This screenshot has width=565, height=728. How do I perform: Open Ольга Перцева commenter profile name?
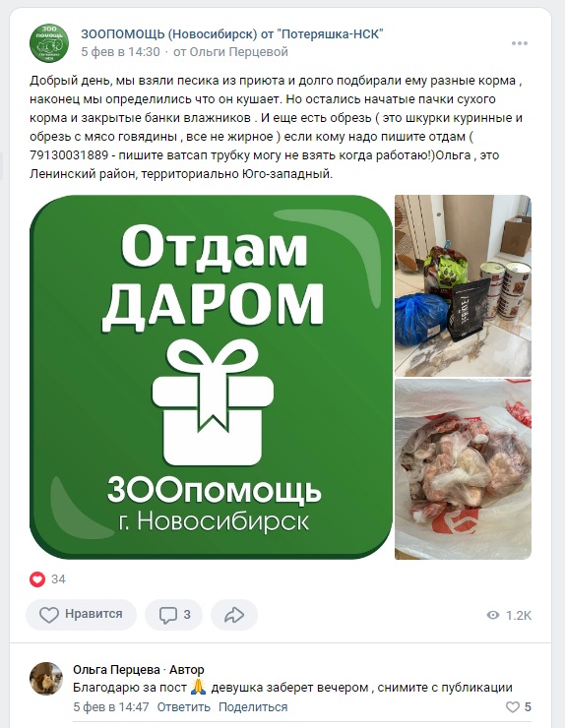[116, 670]
